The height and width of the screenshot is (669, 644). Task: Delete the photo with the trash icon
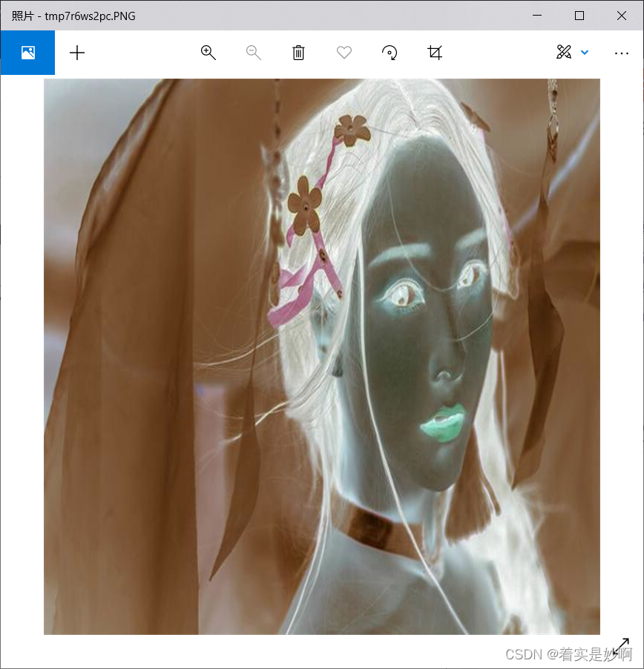click(298, 53)
